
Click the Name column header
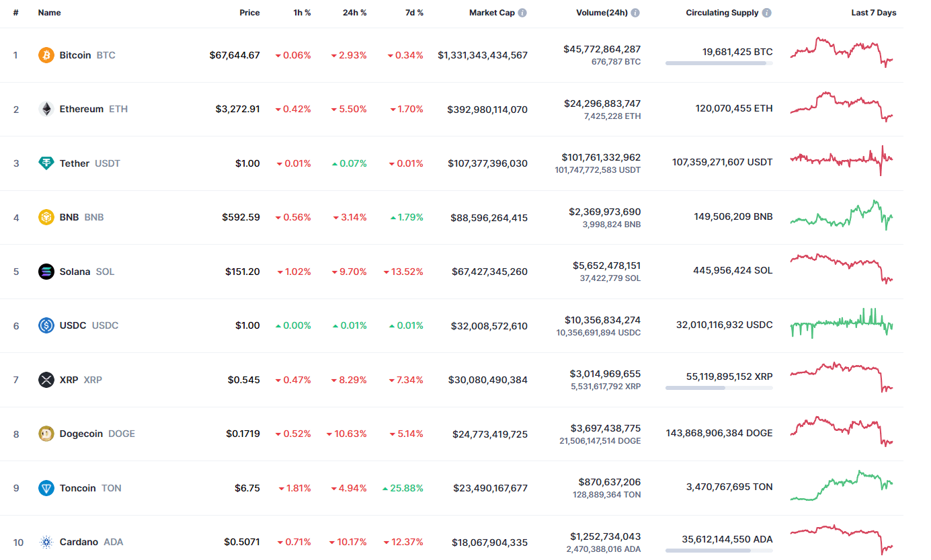click(x=49, y=12)
